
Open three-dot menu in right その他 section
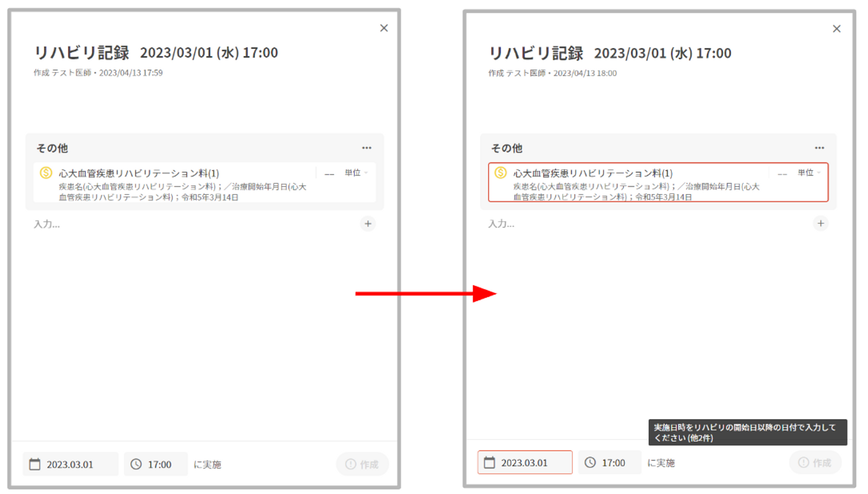click(819, 148)
